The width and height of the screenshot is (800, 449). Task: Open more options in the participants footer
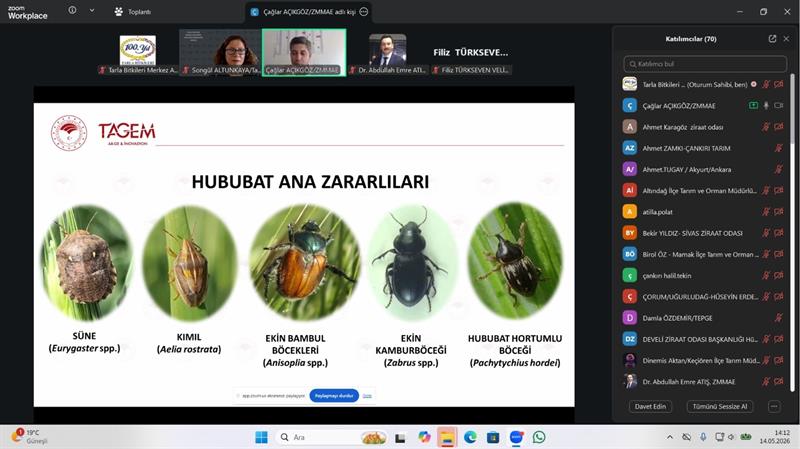(x=774, y=407)
